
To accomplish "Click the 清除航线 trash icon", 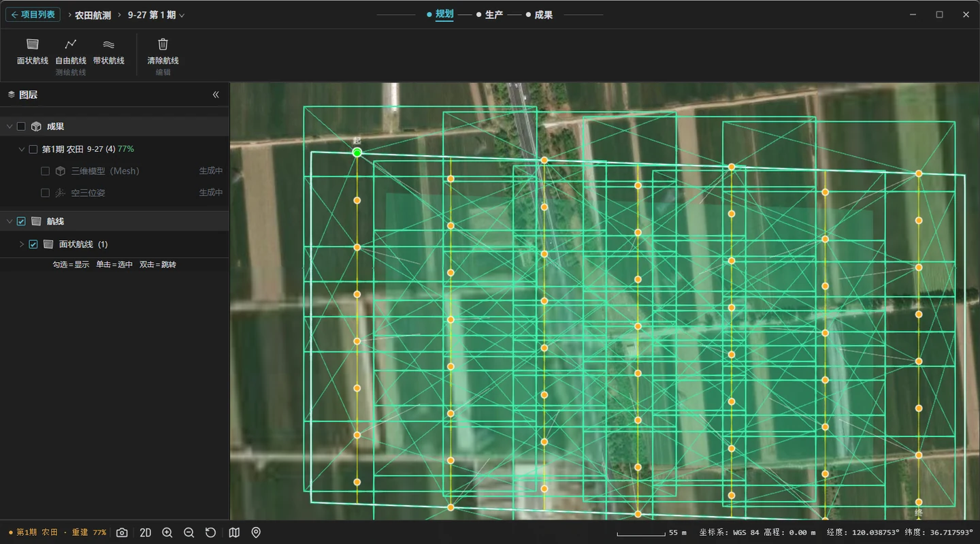I will (163, 44).
